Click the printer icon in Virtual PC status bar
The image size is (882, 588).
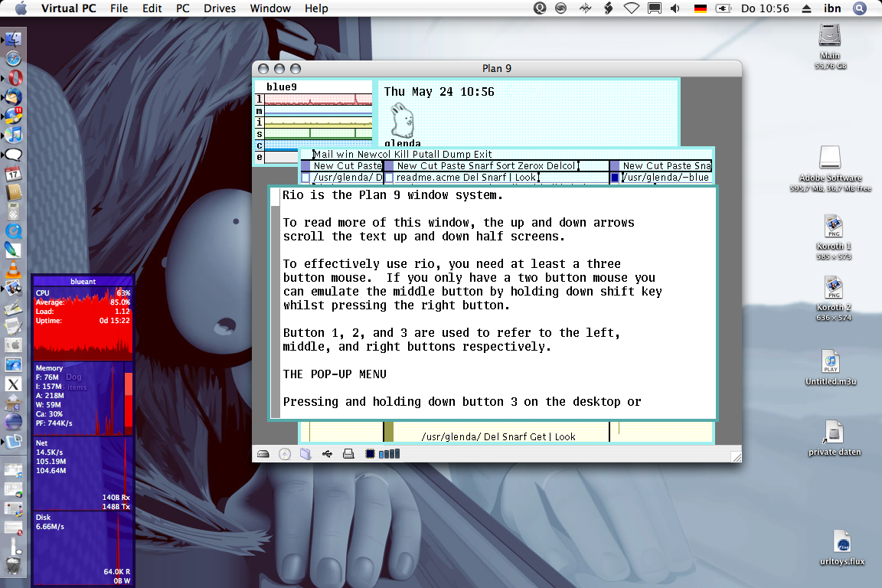348,453
